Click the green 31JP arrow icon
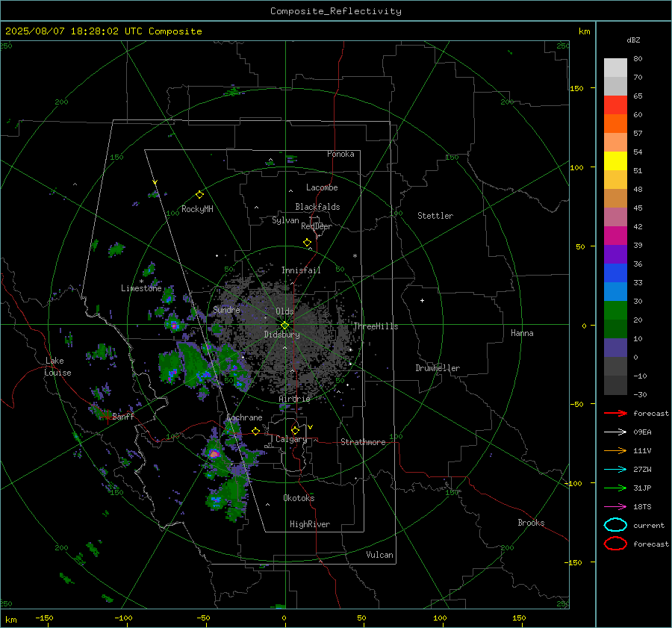 pyautogui.click(x=615, y=488)
